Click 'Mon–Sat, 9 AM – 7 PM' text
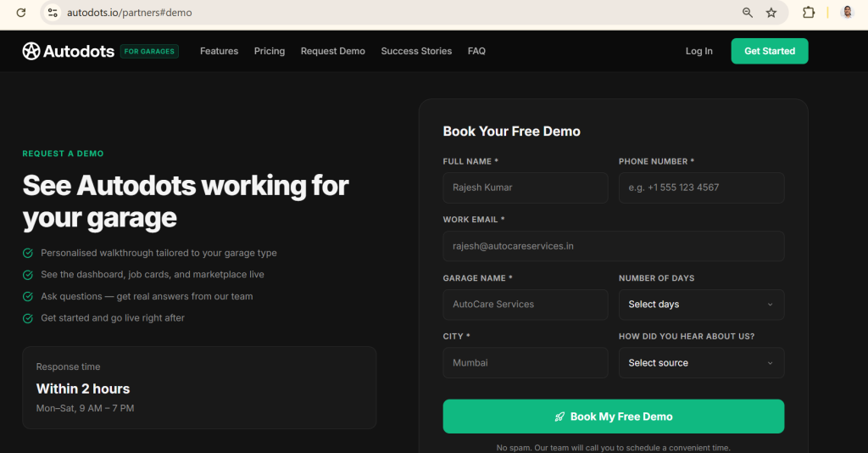Image resolution: width=868 pixels, height=453 pixels. (86, 408)
